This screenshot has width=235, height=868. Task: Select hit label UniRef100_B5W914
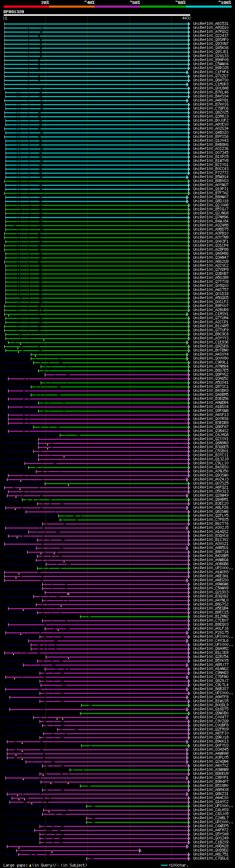click(x=211, y=177)
